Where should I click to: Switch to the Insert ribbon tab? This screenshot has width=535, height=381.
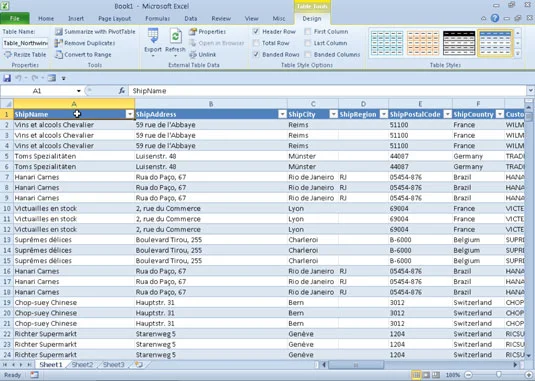[76, 18]
